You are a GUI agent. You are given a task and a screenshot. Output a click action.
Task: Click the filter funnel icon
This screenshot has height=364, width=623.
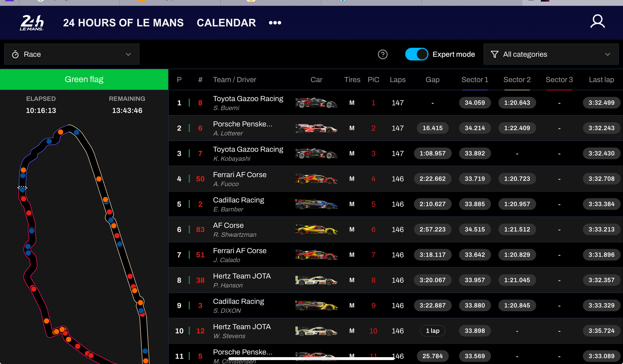[494, 54]
